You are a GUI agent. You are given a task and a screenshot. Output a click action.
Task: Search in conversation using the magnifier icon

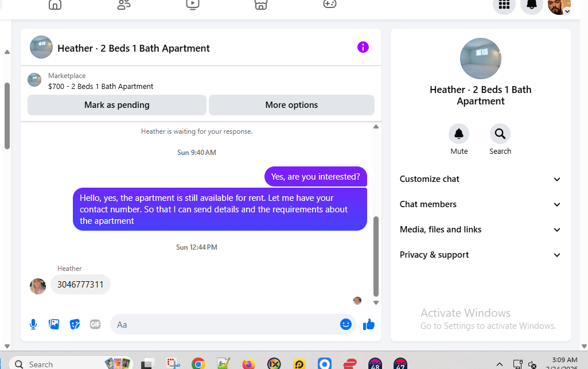(500, 134)
